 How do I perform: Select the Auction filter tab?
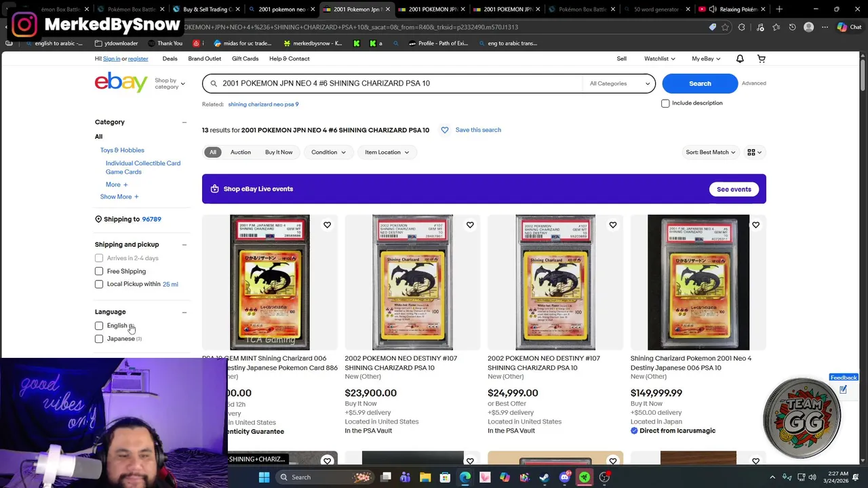point(240,152)
